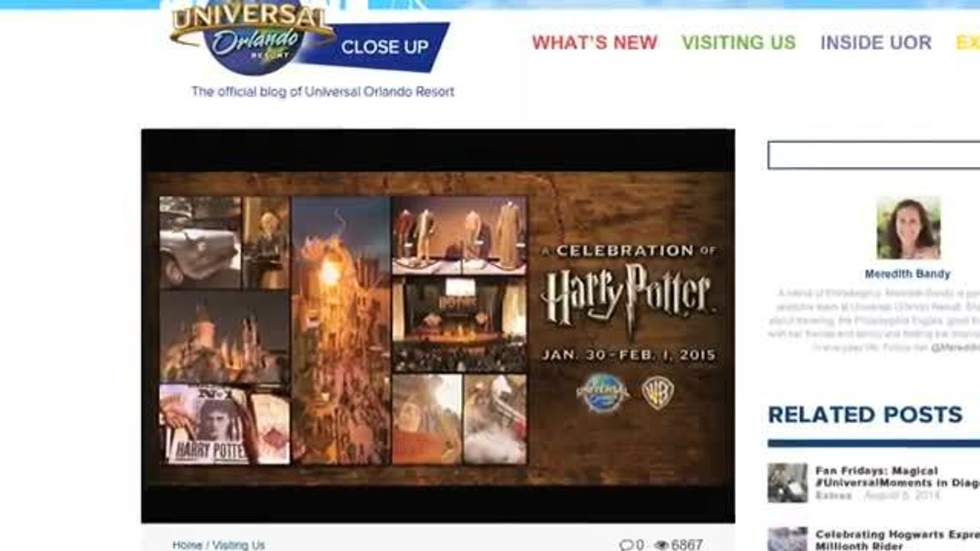The width and height of the screenshot is (980, 551).
Task: Click the 'official blog of Universal Orlando Resort' tagline
Action: pos(322,92)
